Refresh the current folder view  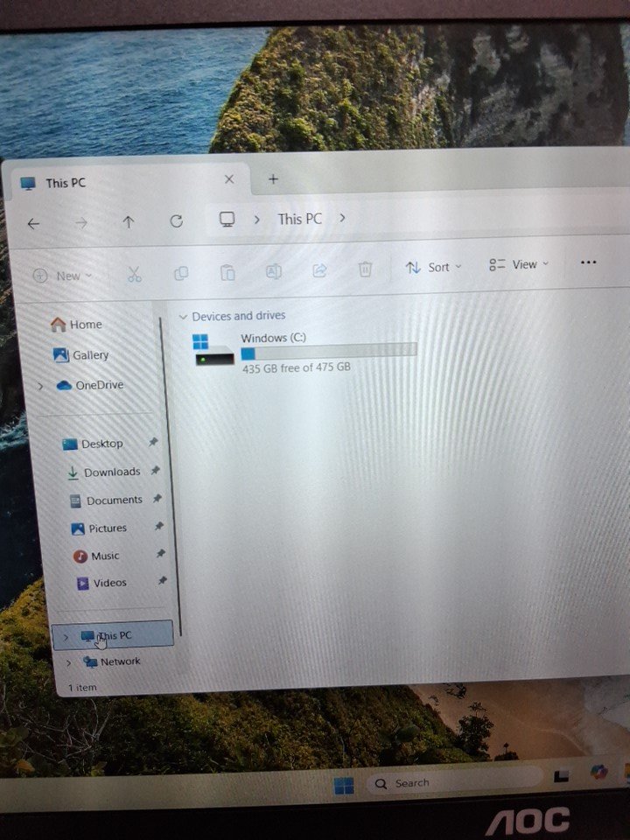point(176,221)
